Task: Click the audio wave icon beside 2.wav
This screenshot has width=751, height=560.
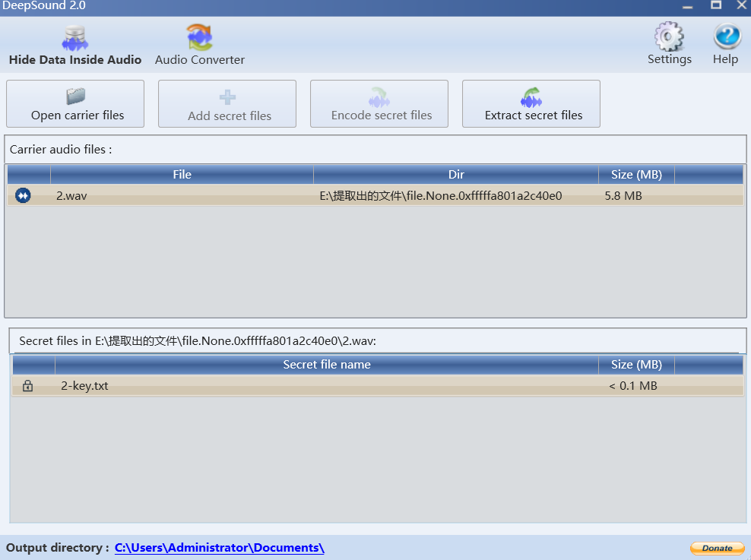Action: (x=23, y=195)
